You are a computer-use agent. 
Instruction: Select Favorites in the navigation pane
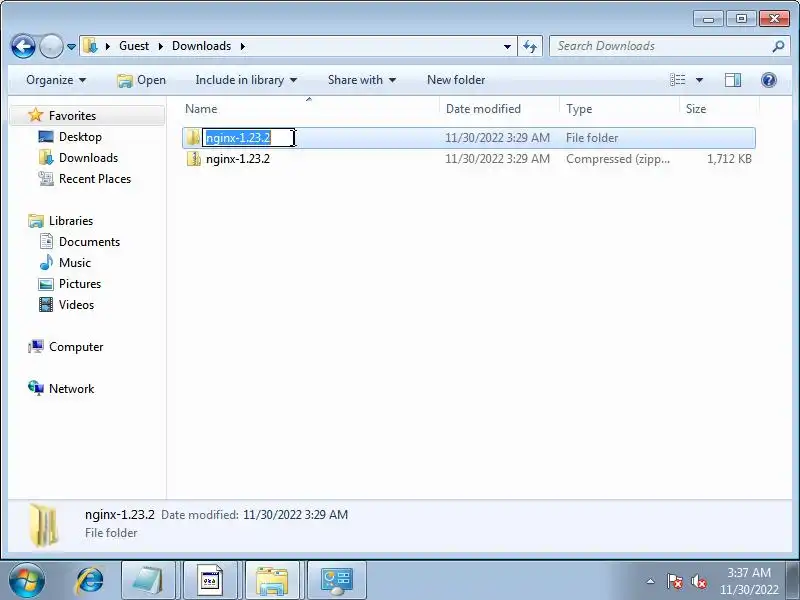pyautogui.click(x=72, y=116)
